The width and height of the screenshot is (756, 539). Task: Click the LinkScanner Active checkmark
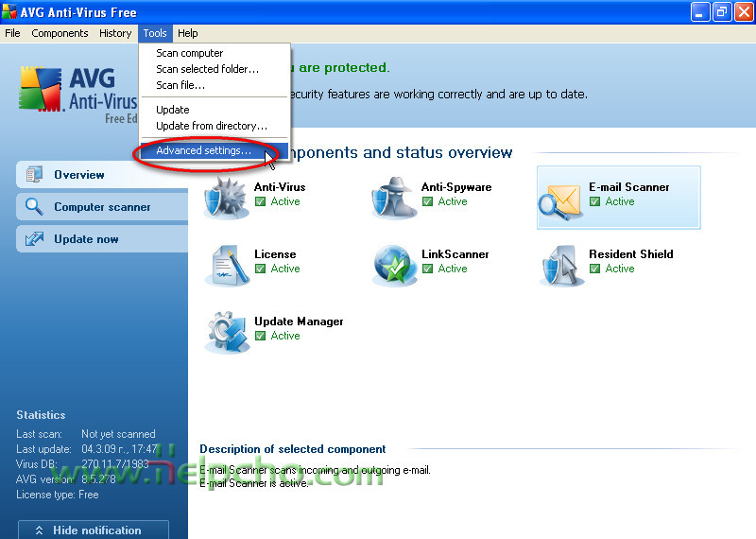pos(428,269)
